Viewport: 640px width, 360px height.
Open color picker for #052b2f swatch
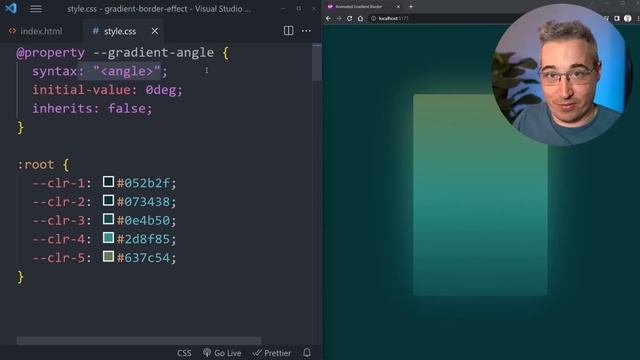click(x=108, y=182)
